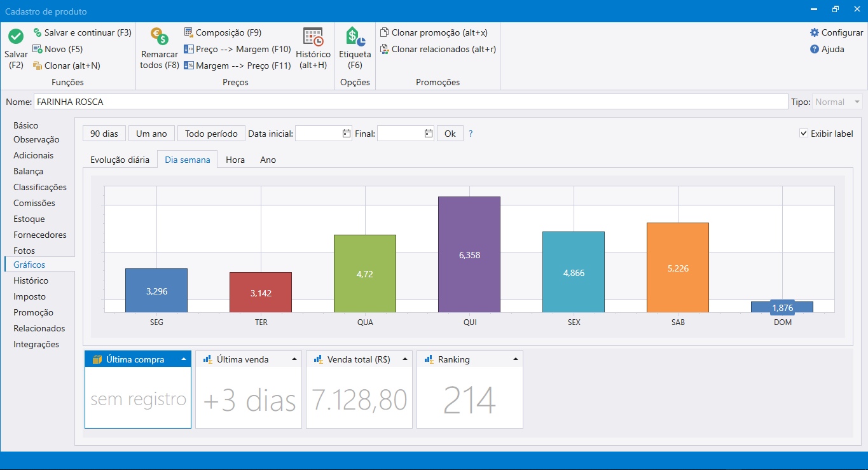Open the Estoque section in sidebar
Viewport: 868px width, 470px height.
[x=29, y=219]
